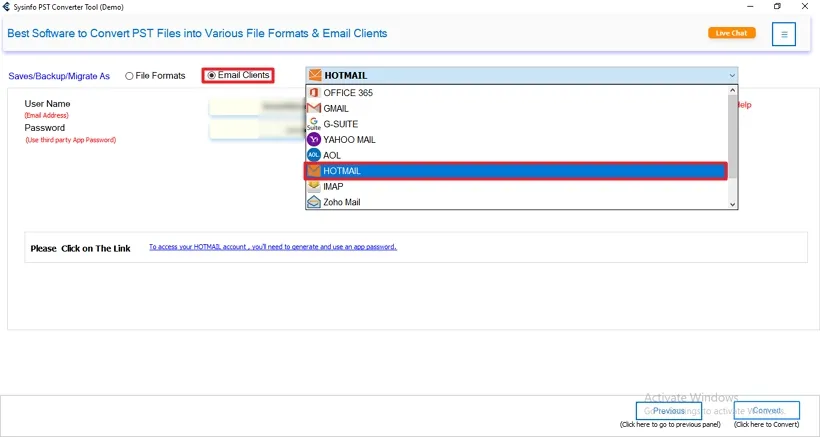Select the File Formats radio button
This screenshot has width=820, height=437.
(129, 76)
